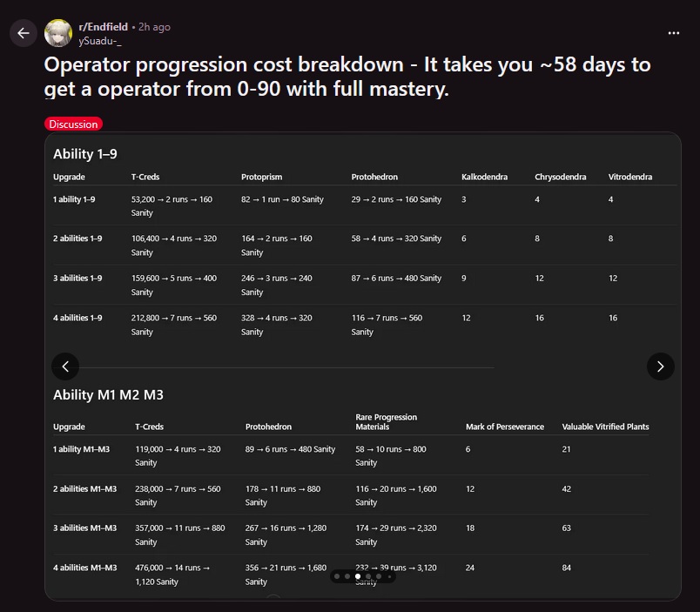Image resolution: width=700 pixels, height=612 pixels.
Task: Click the '2 abilities M1–M3' row label
Action: (x=84, y=488)
